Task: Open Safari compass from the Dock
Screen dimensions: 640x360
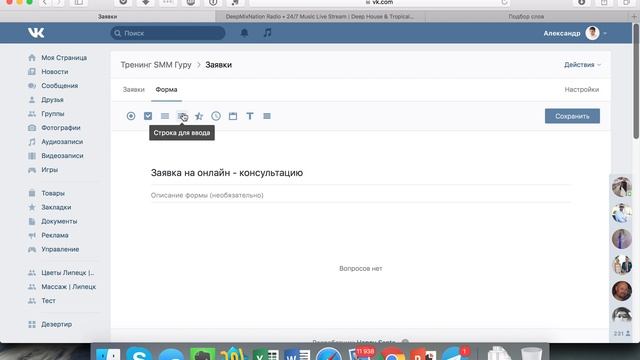Action: (329, 355)
